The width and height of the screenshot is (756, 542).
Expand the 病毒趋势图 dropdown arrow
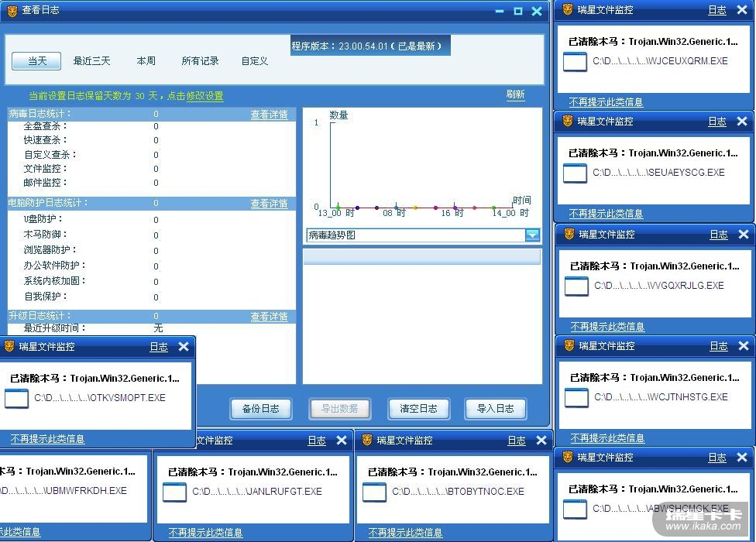[532, 235]
